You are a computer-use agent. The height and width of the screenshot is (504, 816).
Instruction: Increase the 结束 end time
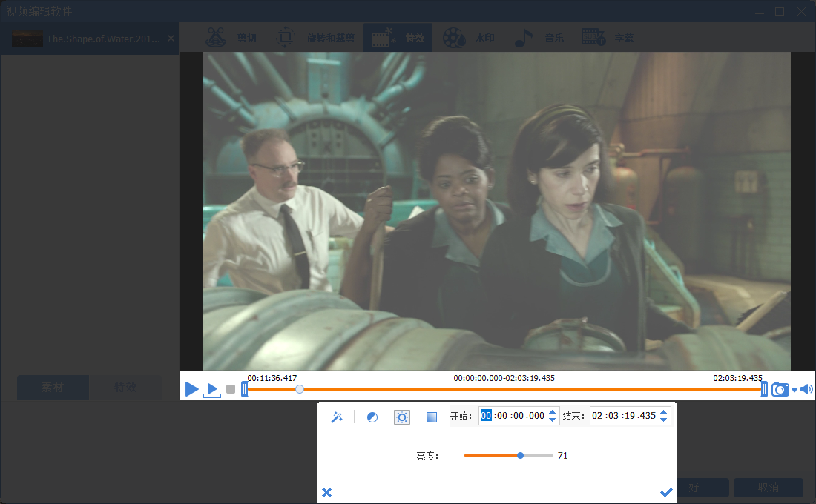click(663, 412)
